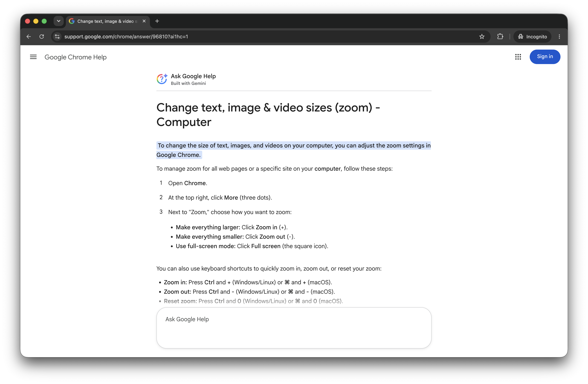Focus the address bar URL

(x=126, y=37)
